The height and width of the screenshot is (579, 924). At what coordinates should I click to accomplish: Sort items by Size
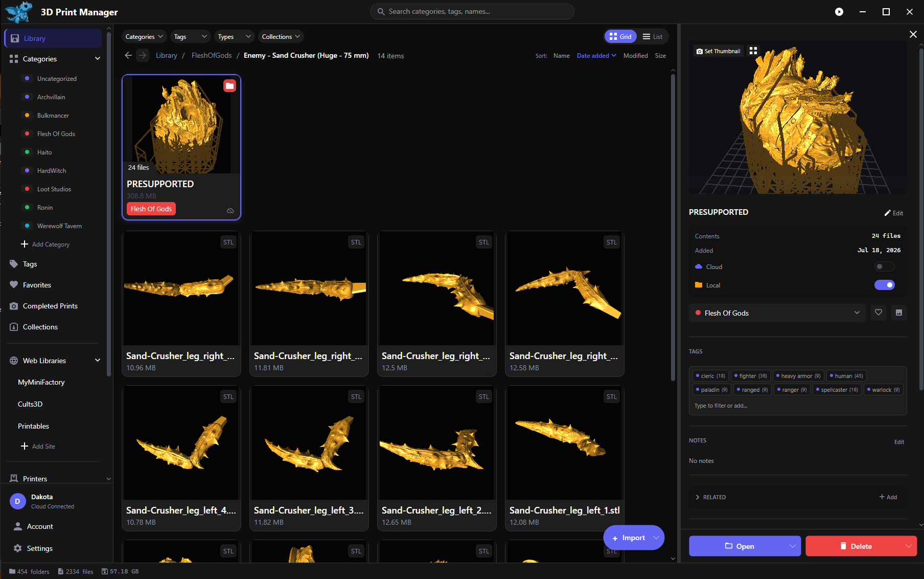[660, 56]
